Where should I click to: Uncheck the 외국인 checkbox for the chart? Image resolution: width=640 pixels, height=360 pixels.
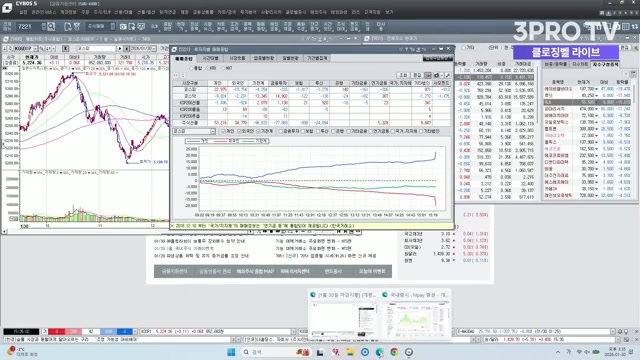[x=240, y=131]
